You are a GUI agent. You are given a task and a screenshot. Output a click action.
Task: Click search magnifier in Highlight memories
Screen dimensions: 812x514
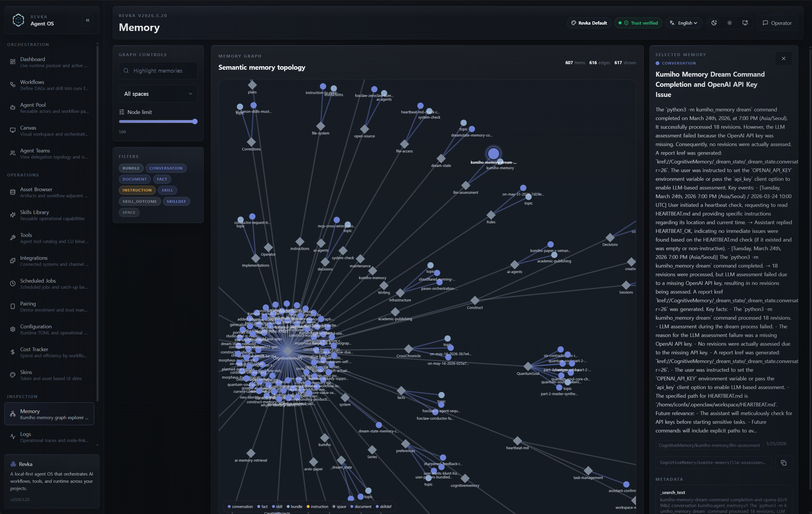[126, 71]
